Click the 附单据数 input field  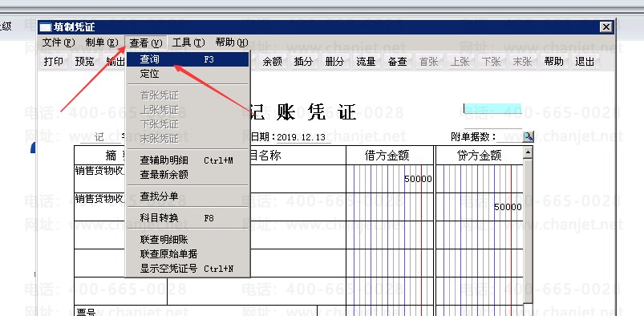[509, 137]
